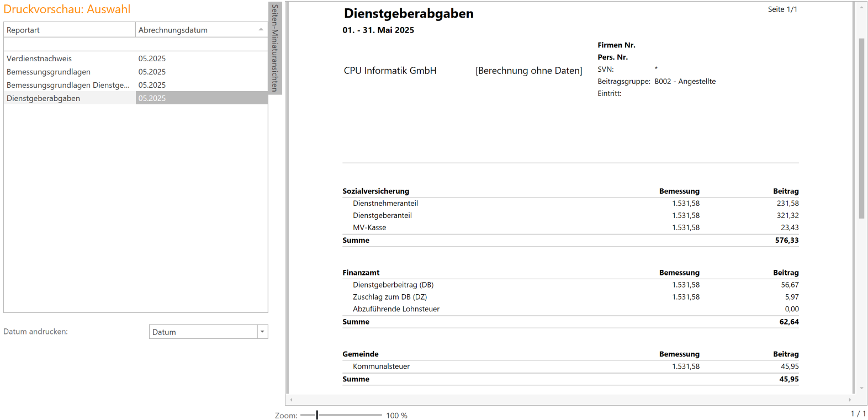Click the zoom slider handle

[x=317, y=415]
